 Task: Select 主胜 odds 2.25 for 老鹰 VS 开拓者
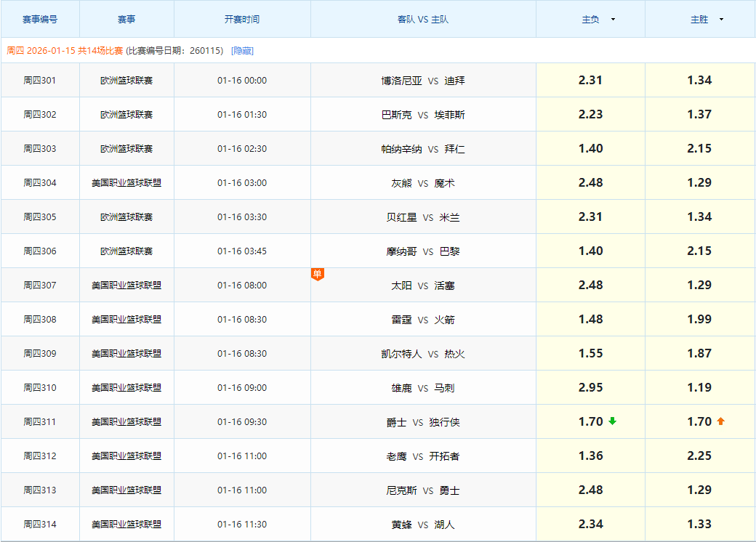pos(699,456)
